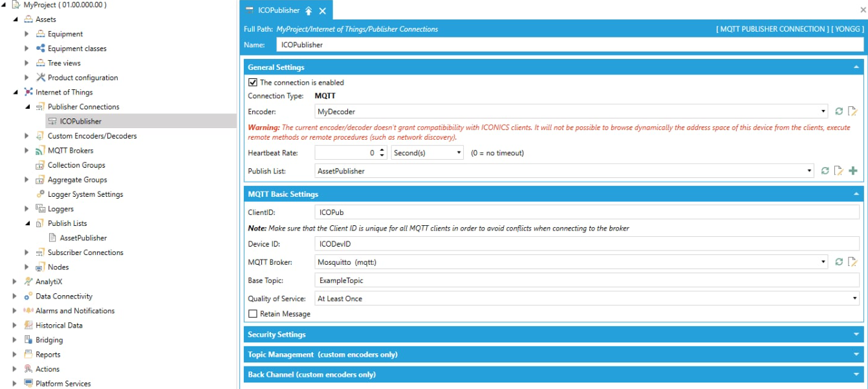Click edit icon beside MQTT Broker dropdown
This screenshot has width=868, height=389.
tap(852, 262)
